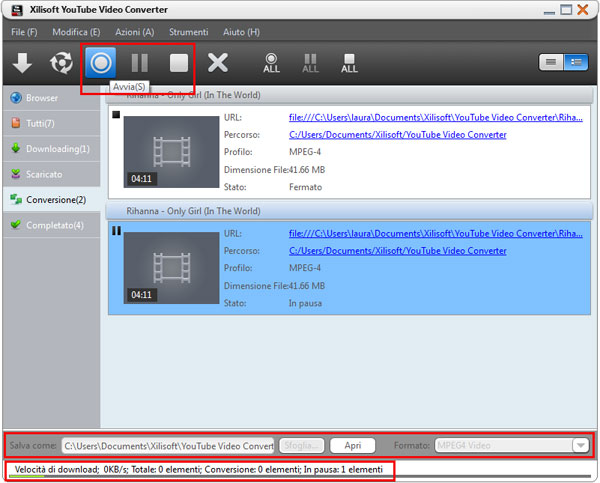Viewport: 600px width, 483px height.
Task: Open the Strumenti menu
Action: pos(189,32)
